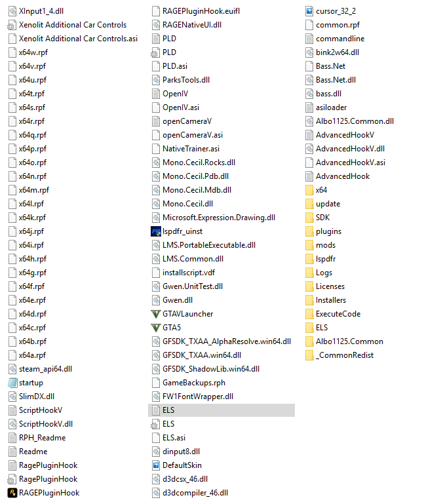Click the lspdfr_uinst uninstaller icon

155,231
